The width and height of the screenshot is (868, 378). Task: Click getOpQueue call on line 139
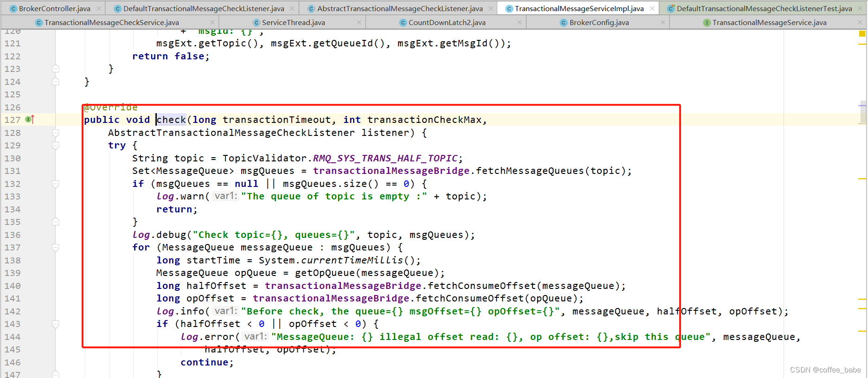pos(325,273)
